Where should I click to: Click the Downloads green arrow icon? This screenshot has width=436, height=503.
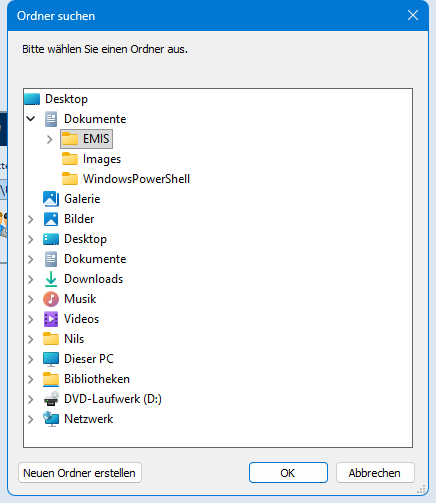click(51, 279)
